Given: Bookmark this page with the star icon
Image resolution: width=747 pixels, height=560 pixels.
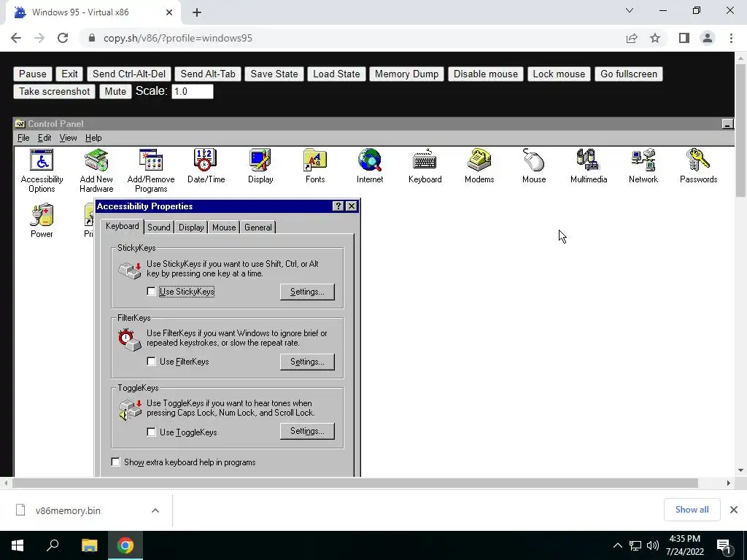Looking at the screenshot, I should pos(655,38).
